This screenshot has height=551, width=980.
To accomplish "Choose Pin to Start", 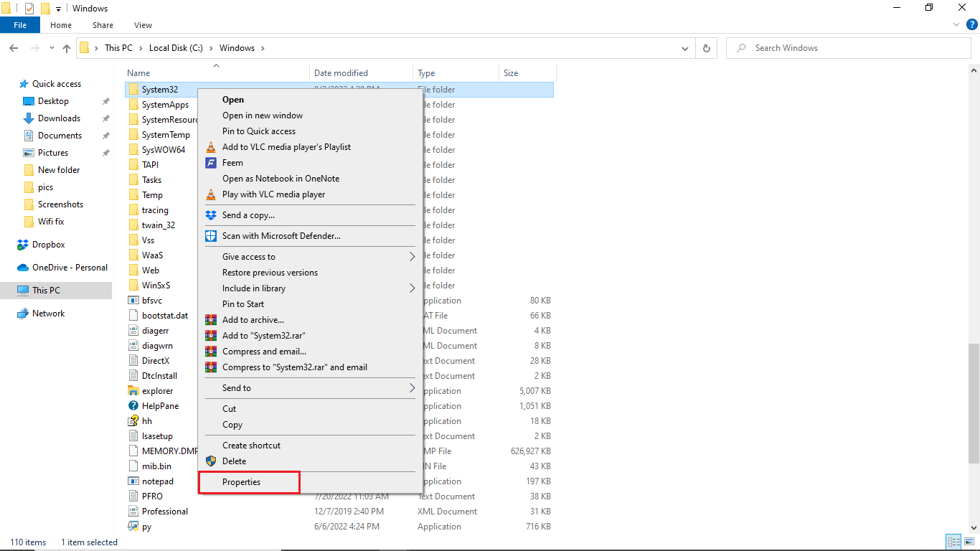I will [x=310, y=304].
